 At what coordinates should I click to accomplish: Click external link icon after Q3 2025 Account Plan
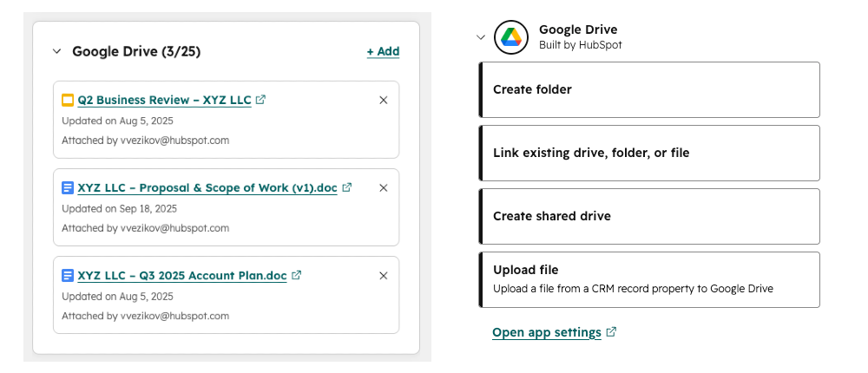pyautogui.click(x=297, y=275)
